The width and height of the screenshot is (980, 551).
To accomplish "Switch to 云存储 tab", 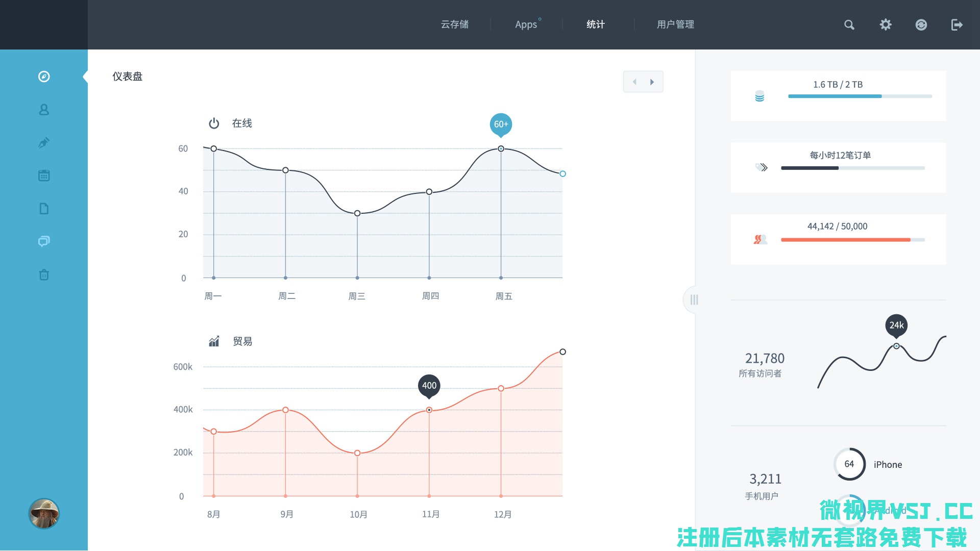I will coord(455,24).
